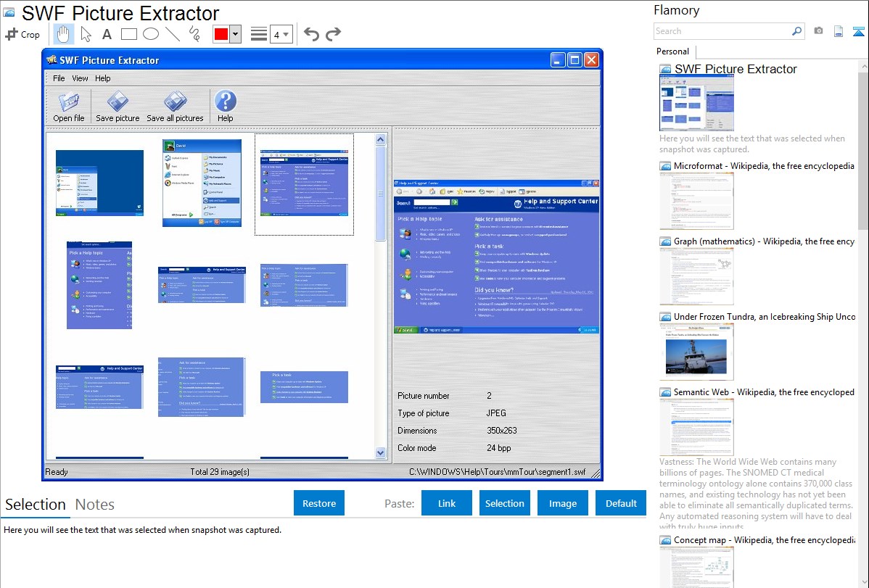Click the 350x263 dimensions value

point(501,431)
